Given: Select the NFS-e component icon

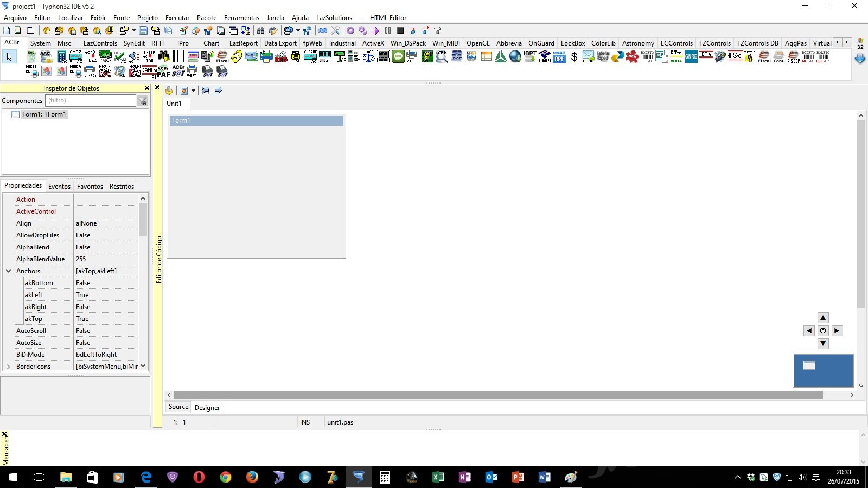Looking at the screenshot, I should click(735, 56).
